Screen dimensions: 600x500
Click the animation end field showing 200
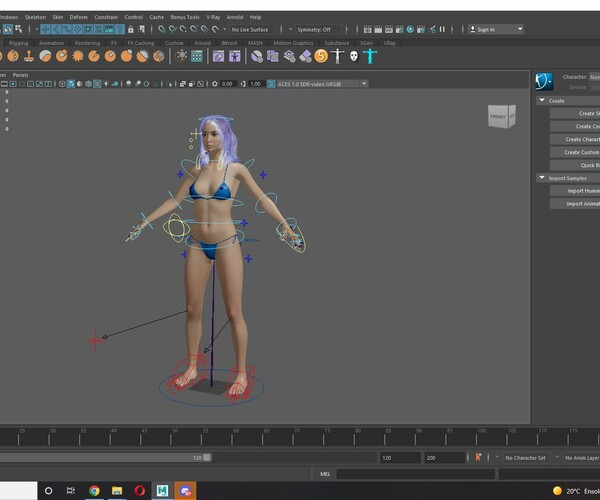pos(445,458)
